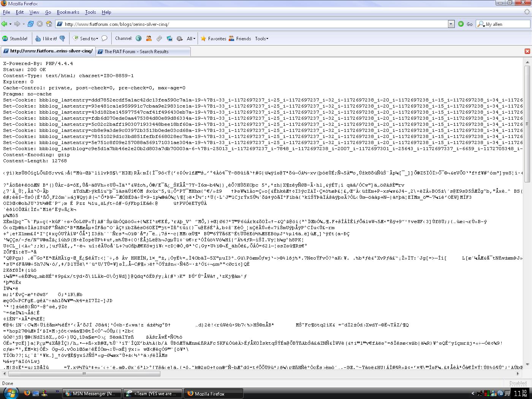This screenshot has width=532, height=399.
Task: Switch to the serins-silver-cinq tab
Action: 47,51
